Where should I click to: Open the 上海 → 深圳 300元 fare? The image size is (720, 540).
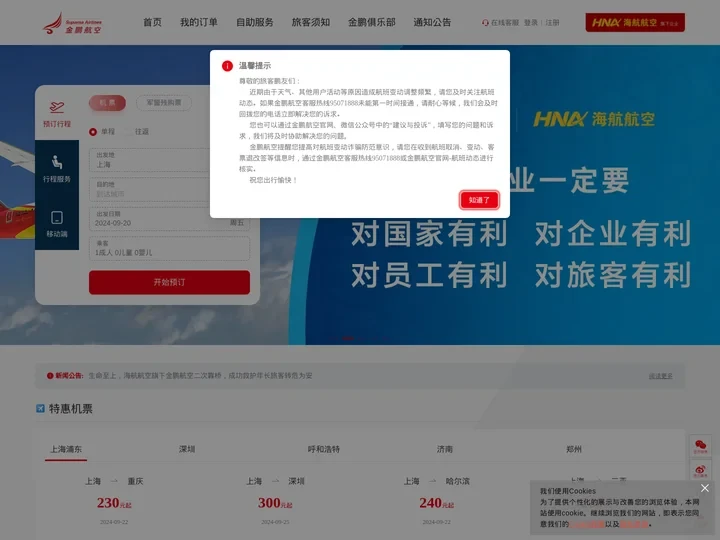275,501
